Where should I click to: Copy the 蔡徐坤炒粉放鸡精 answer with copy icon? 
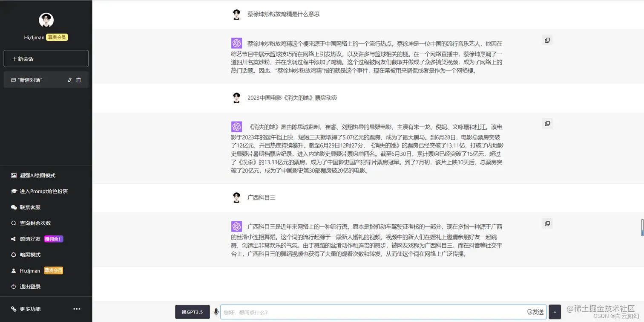[x=547, y=40]
